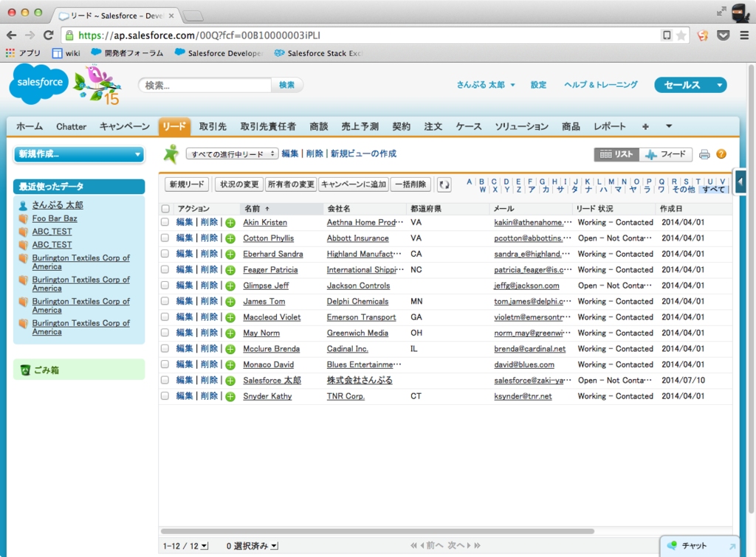Click the 状況の変更 button
756x557 pixels.
(x=240, y=184)
